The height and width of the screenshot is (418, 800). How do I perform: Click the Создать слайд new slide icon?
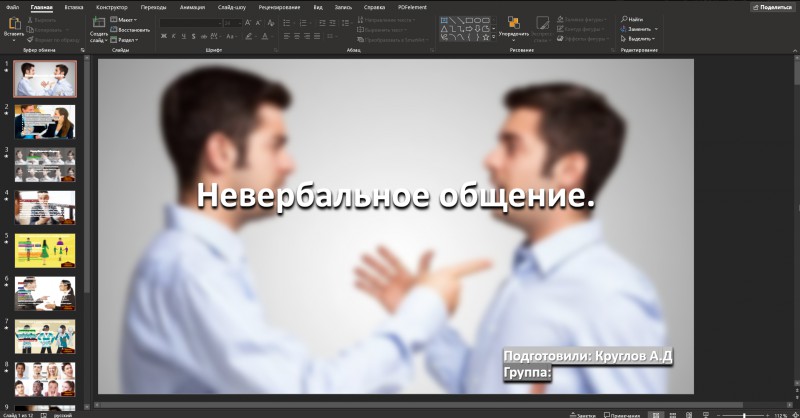click(99, 22)
